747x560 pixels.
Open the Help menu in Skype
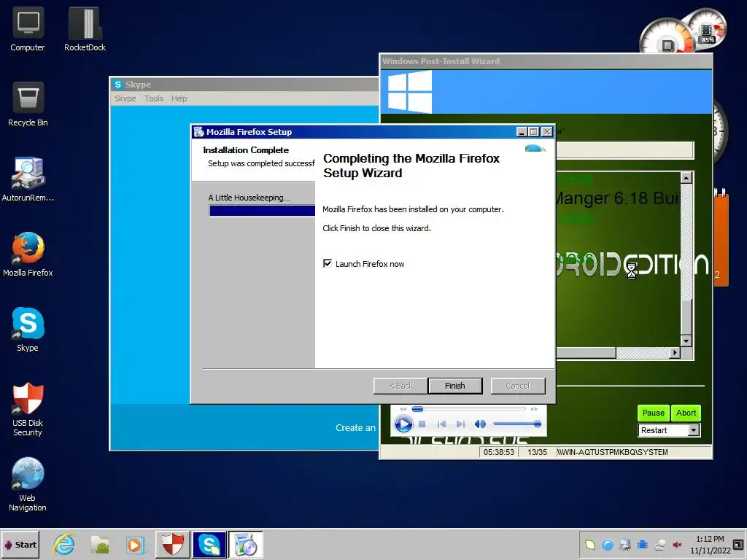(179, 98)
